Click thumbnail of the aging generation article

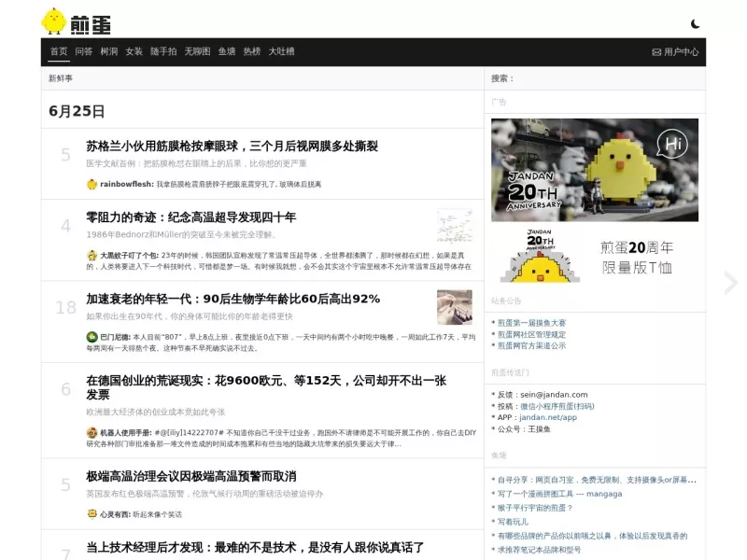pos(455,307)
